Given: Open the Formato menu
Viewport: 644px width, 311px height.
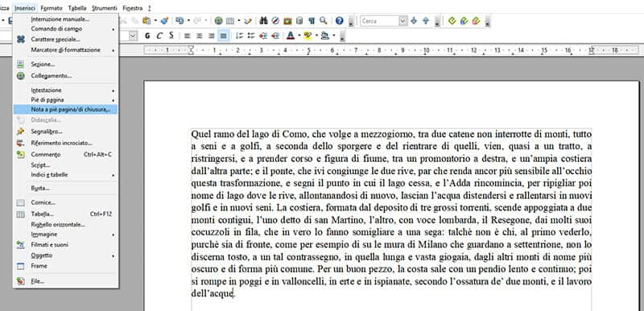Looking at the screenshot, I should click(52, 8).
